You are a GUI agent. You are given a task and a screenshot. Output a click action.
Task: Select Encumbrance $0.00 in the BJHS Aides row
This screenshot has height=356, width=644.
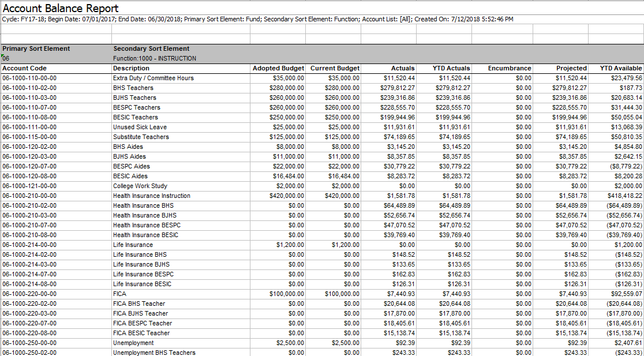(523, 156)
